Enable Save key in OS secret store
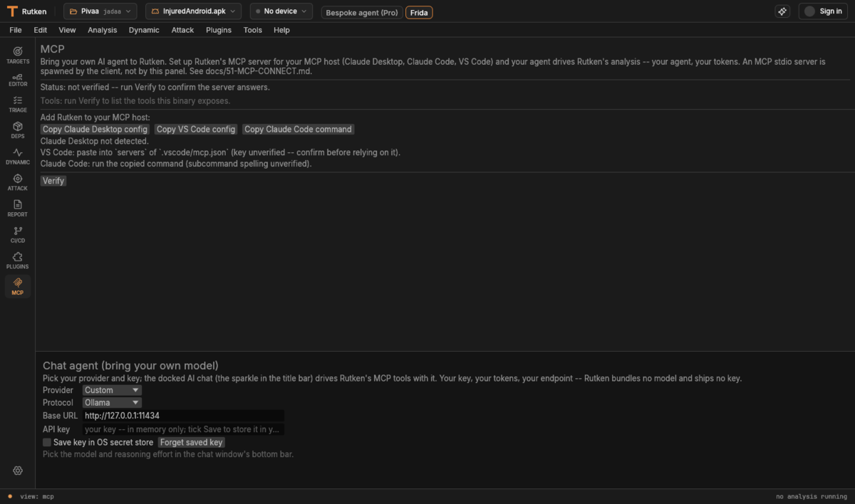855x504 pixels. 47,442
